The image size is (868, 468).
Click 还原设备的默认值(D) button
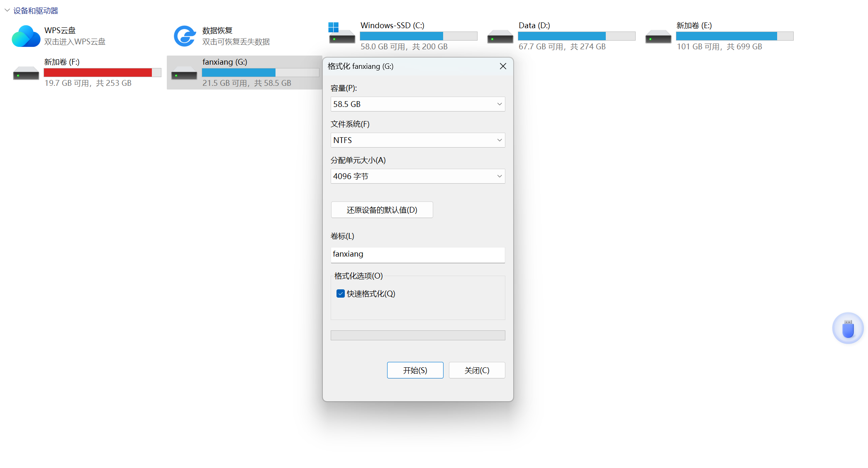click(382, 210)
